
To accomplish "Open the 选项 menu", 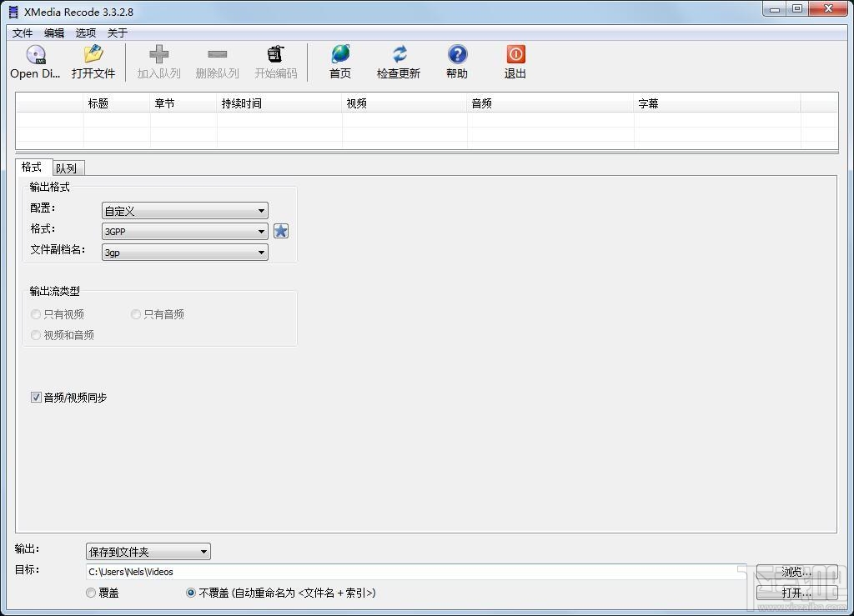I will click(85, 33).
